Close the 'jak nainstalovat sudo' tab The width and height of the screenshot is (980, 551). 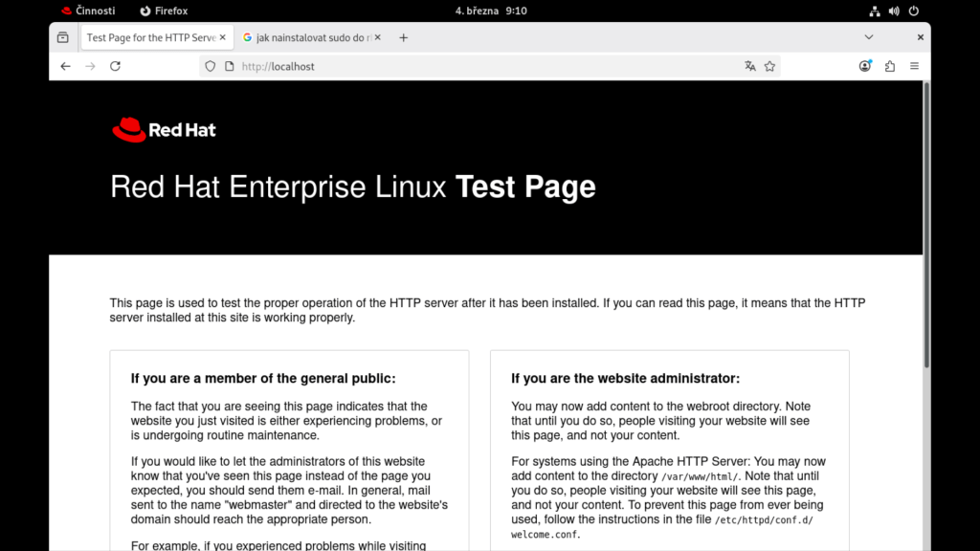377,37
